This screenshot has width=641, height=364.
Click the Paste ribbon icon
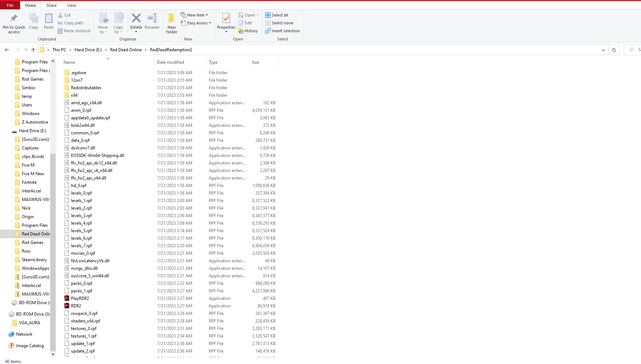[x=48, y=18]
